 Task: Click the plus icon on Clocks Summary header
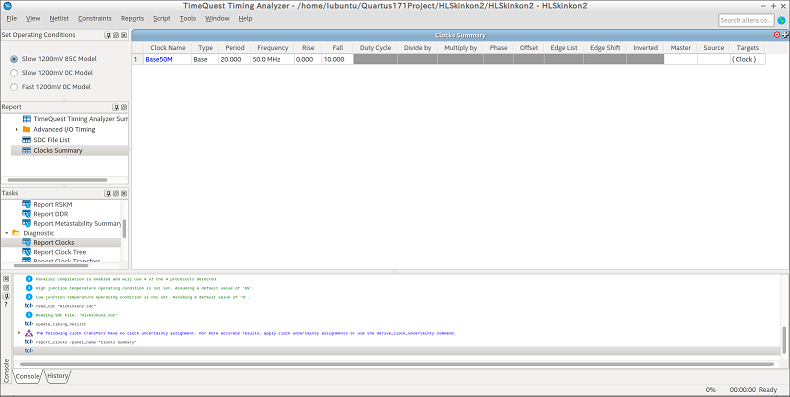pyautogui.click(x=785, y=35)
